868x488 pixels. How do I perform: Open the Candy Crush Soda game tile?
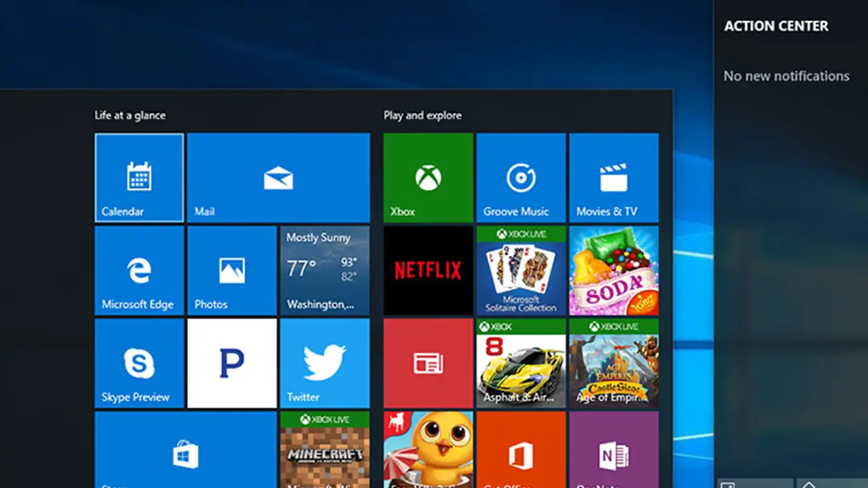tap(614, 270)
